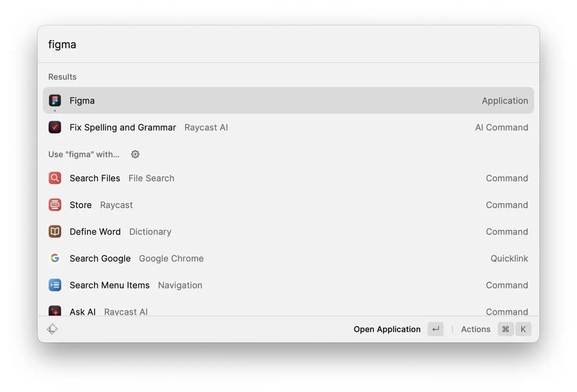Click the Raycast Store icon
The image size is (577, 392).
(55, 205)
